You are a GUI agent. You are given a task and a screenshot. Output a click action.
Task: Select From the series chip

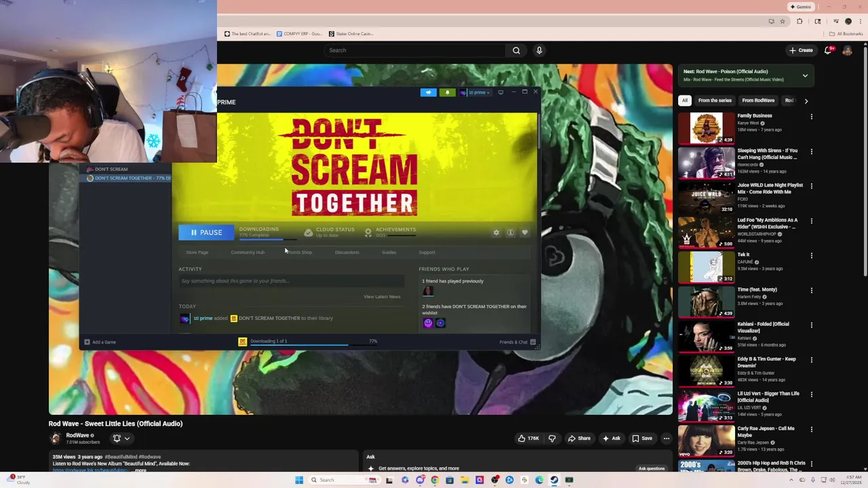(715, 100)
